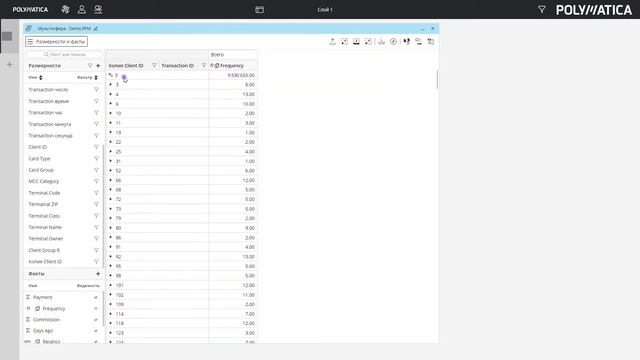
Task: Click filter icon in Размерности header
Action: (x=90, y=66)
